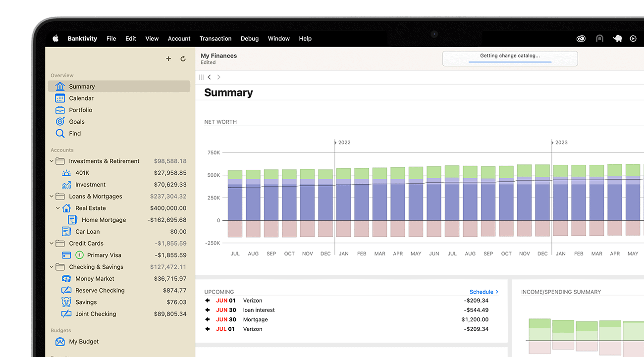Open Find with magnifier icon
Screen dimensions: 644x357
click(x=60, y=134)
